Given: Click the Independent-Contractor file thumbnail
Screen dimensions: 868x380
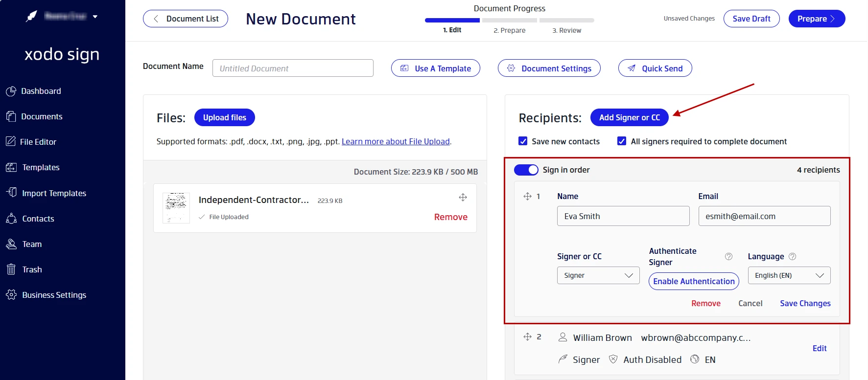Looking at the screenshot, I should coord(176,208).
